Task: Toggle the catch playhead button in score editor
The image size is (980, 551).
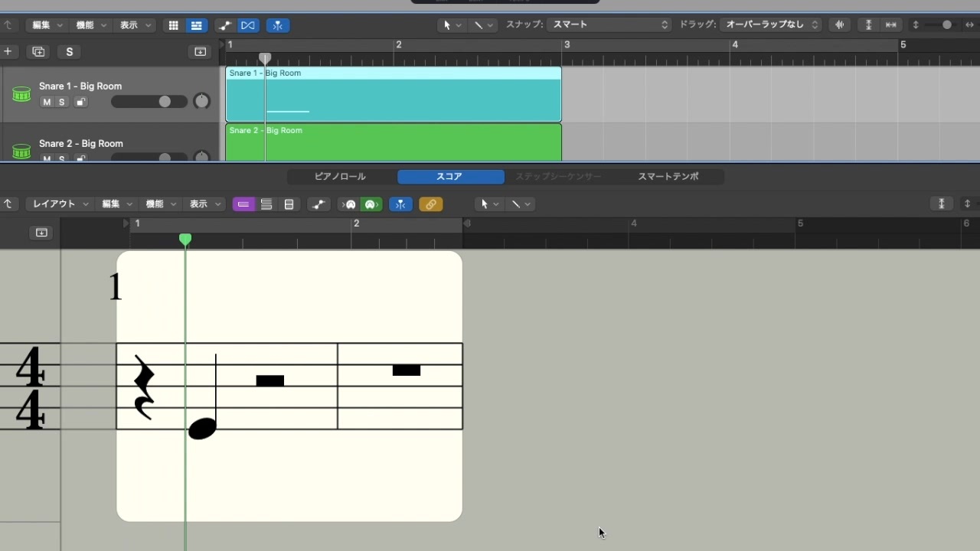Action: [401, 204]
